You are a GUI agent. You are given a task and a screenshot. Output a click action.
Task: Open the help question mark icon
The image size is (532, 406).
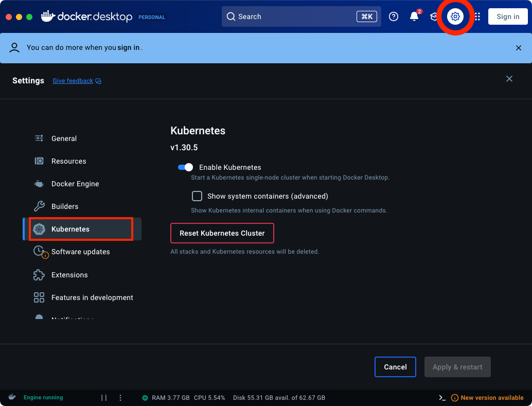click(x=393, y=16)
